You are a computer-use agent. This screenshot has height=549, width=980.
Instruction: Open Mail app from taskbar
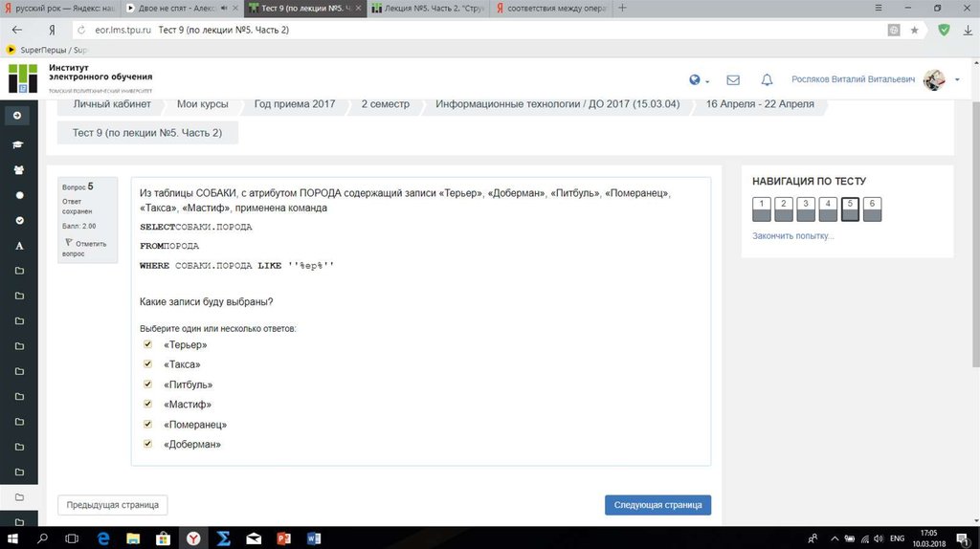pos(254,538)
